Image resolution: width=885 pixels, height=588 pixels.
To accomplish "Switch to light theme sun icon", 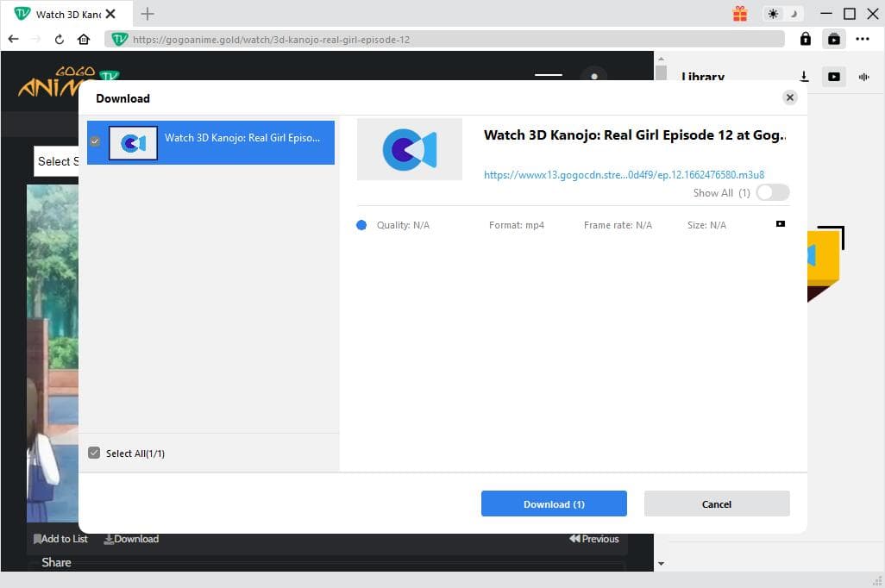I will pyautogui.click(x=773, y=14).
